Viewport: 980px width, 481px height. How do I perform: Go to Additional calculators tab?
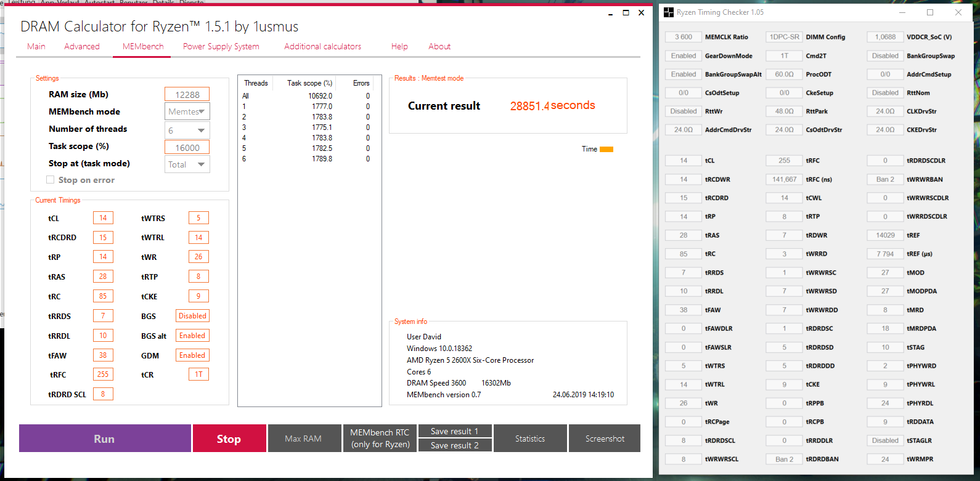(322, 46)
